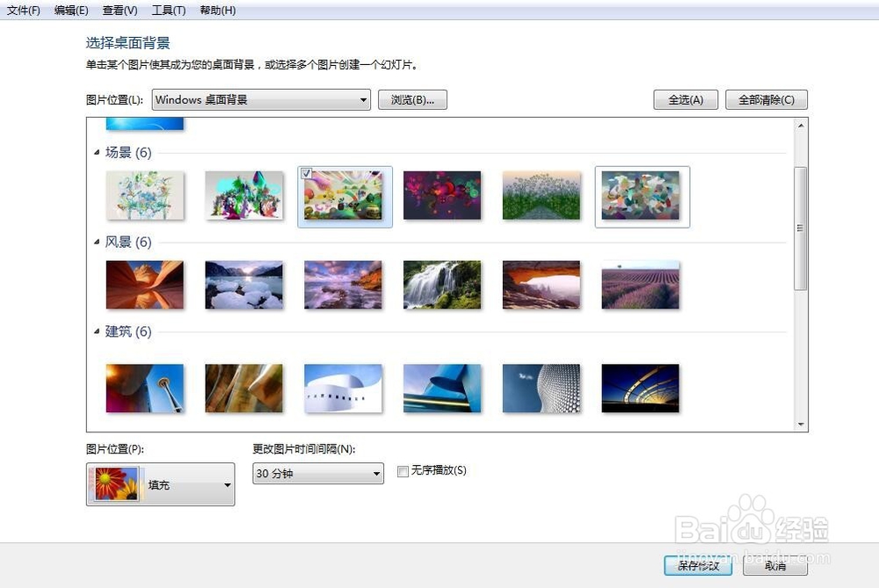
Task: Select the pastel floral sketch wallpaper
Action: [x=145, y=195]
